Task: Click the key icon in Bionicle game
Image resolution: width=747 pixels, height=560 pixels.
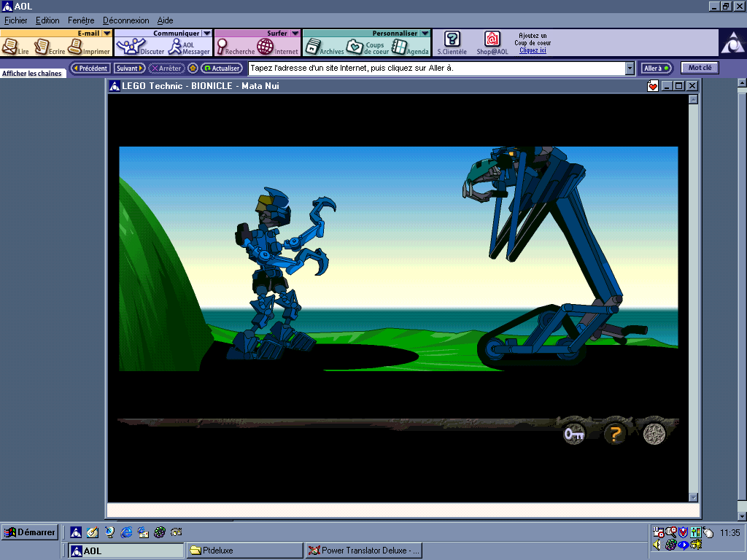Action: coord(574,434)
